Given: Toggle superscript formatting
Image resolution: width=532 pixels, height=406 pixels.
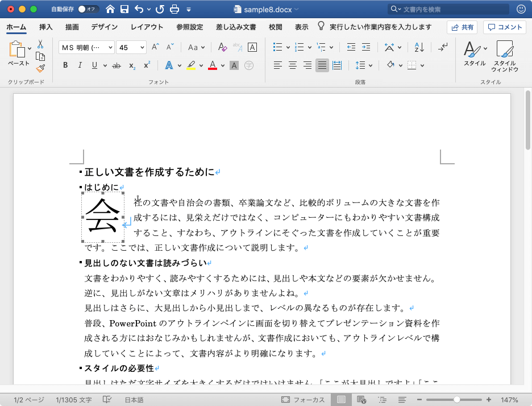Looking at the screenshot, I should click(x=147, y=65).
